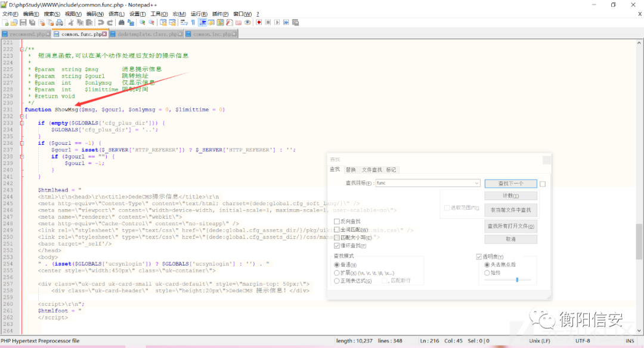Click run macro multiple times icon
This screenshot has height=348, width=644.
pyautogui.click(x=286, y=23)
